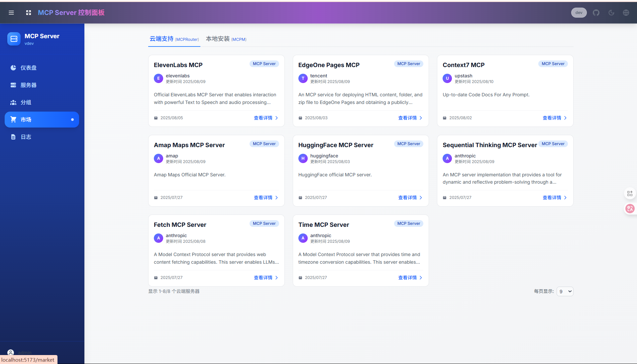This screenshot has width=637, height=364.
Task: Click the Sequential Thinking MCP Server title
Action: [490, 145]
